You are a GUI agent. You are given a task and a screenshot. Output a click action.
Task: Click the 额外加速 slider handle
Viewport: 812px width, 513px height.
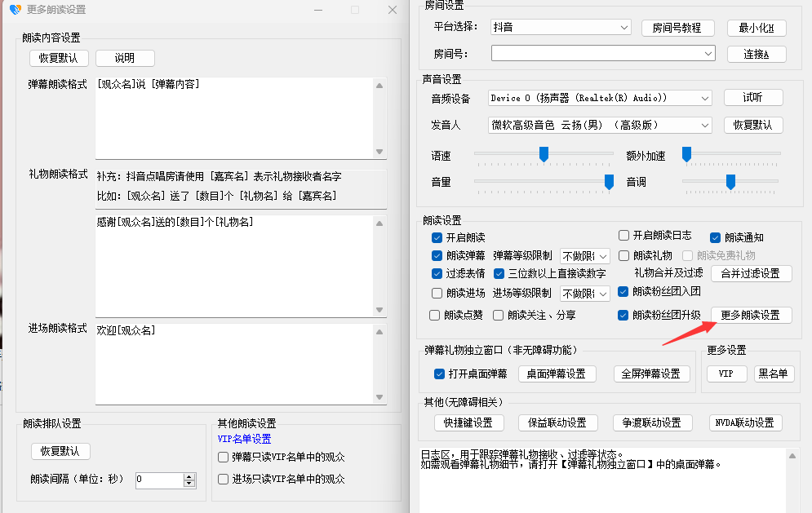(x=686, y=154)
